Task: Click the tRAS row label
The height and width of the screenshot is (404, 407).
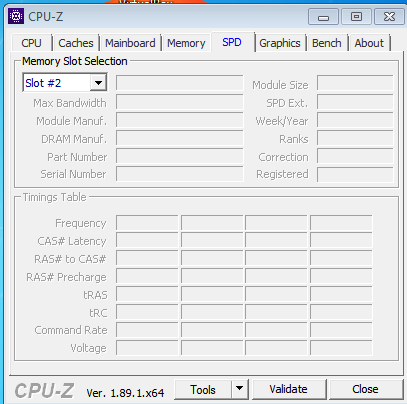Action: (95, 295)
